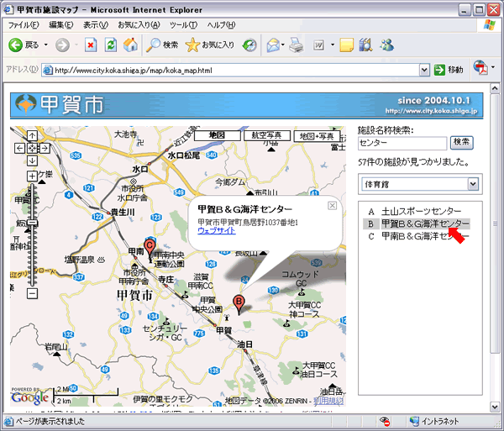Image resolution: width=504 pixels, height=431 pixels.
Task: Go to the Home page icon
Action: 130,45
